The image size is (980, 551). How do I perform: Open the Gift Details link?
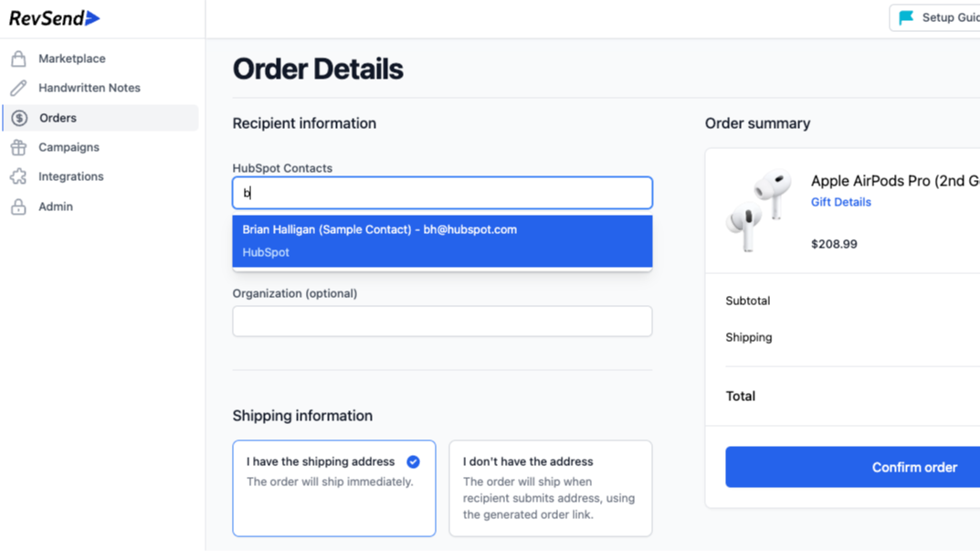point(840,201)
